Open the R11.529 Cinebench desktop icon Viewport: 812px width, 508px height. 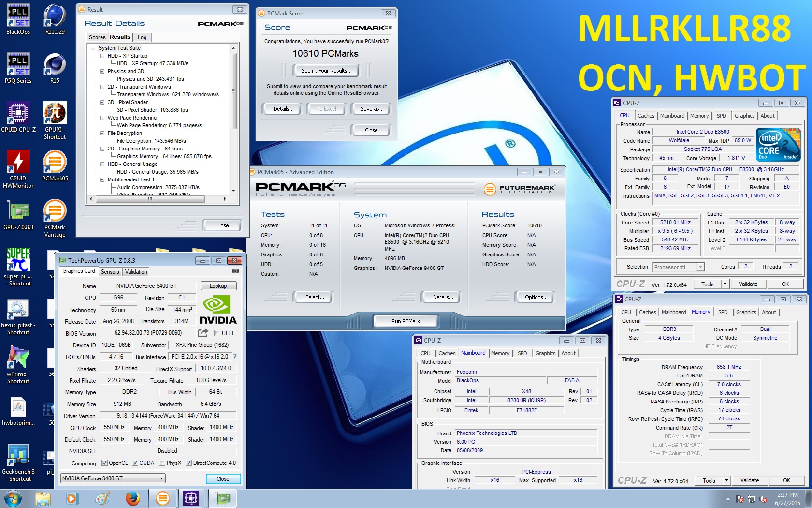pos(55,20)
